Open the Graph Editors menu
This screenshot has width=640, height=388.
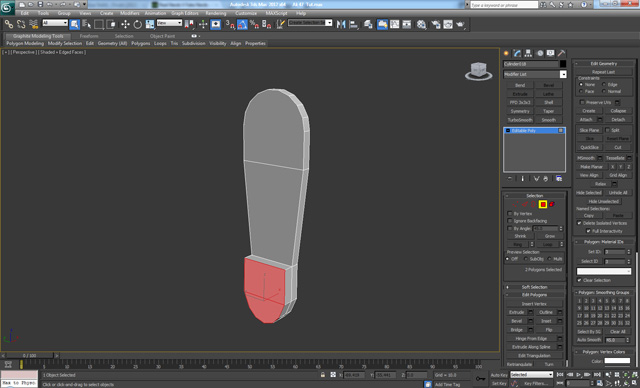pos(184,13)
